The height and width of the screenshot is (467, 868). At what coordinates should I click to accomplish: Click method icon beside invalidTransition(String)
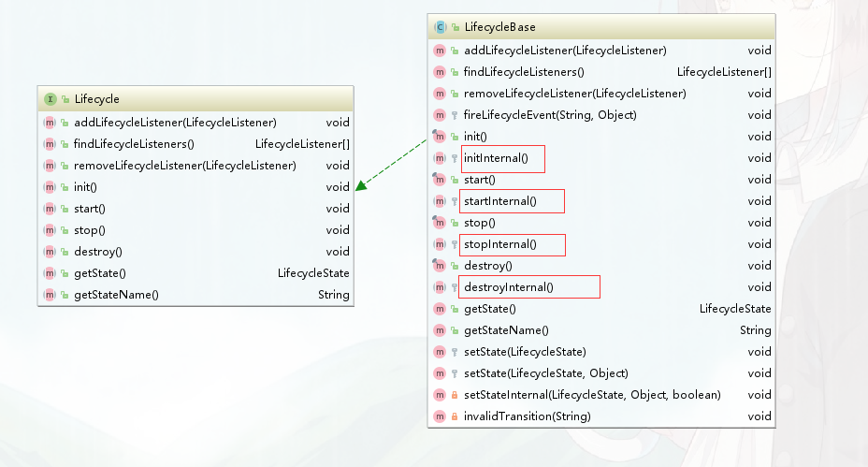pos(440,416)
